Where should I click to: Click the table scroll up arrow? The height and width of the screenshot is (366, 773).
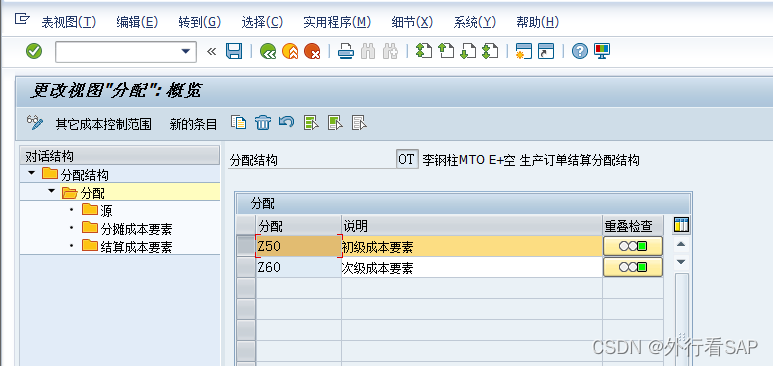click(681, 244)
